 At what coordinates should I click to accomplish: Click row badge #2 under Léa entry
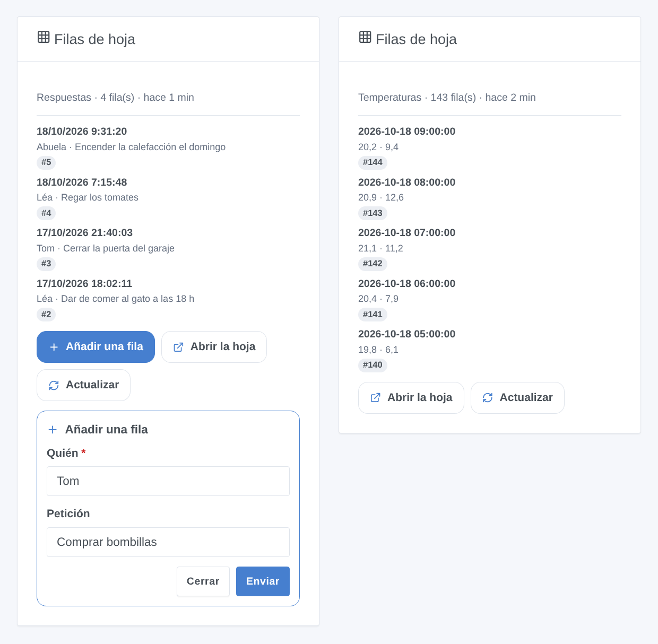click(x=46, y=315)
